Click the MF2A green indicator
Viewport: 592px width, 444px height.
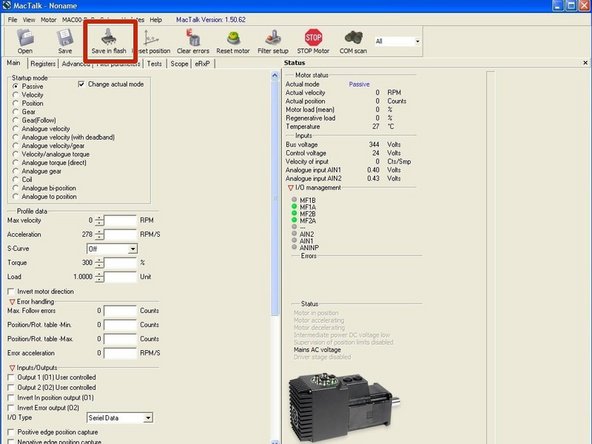point(294,220)
